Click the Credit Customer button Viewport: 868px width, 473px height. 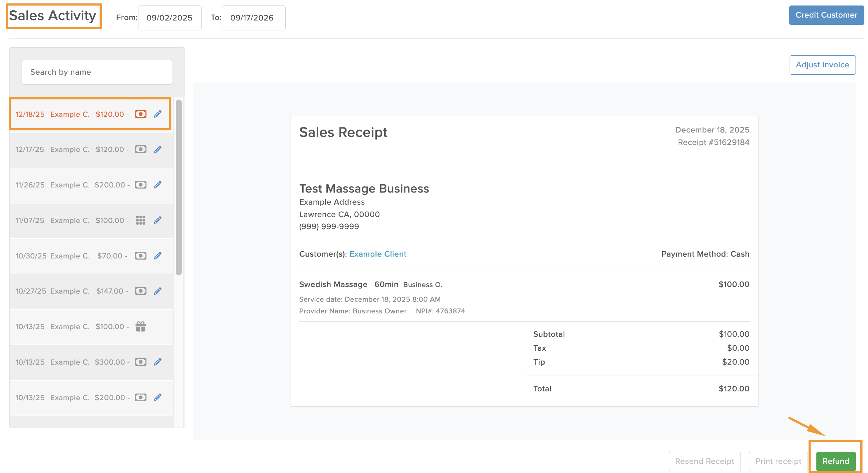pyautogui.click(x=826, y=15)
